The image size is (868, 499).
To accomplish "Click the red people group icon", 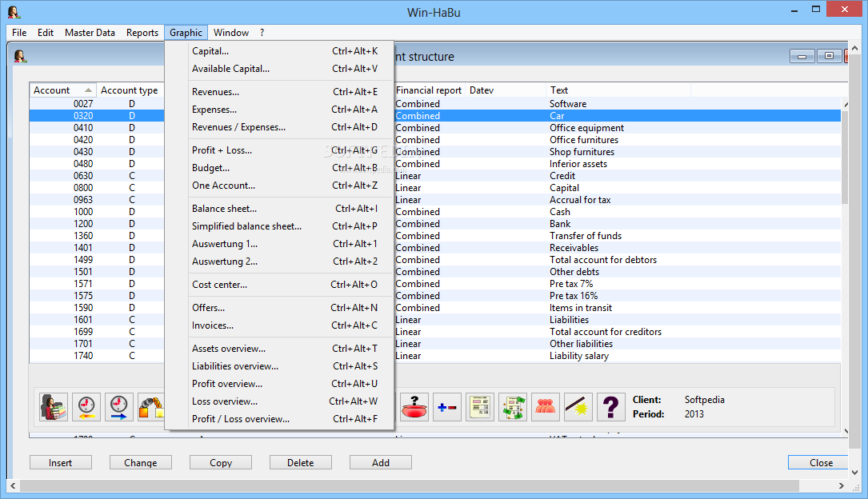I will point(546,407).
